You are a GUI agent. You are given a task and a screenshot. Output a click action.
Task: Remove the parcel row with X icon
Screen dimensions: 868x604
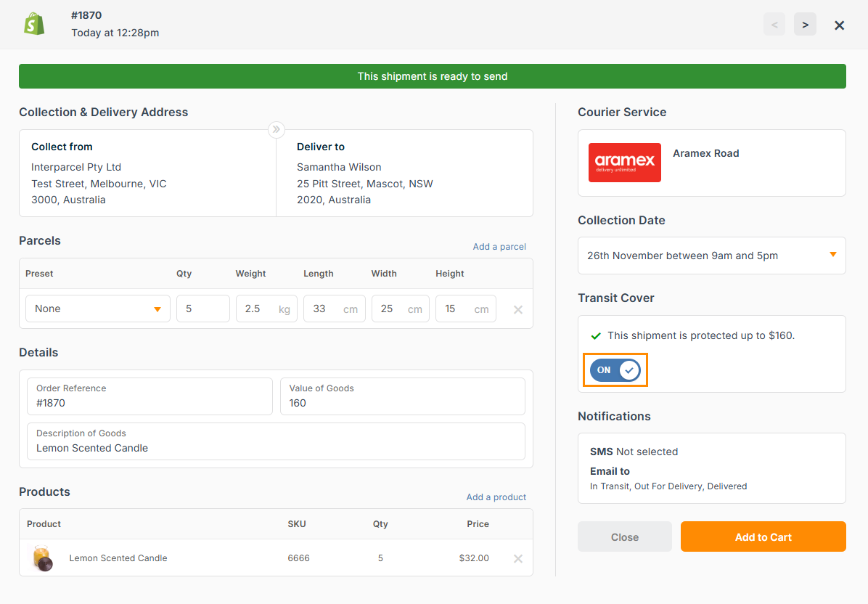tap(518, 309)
